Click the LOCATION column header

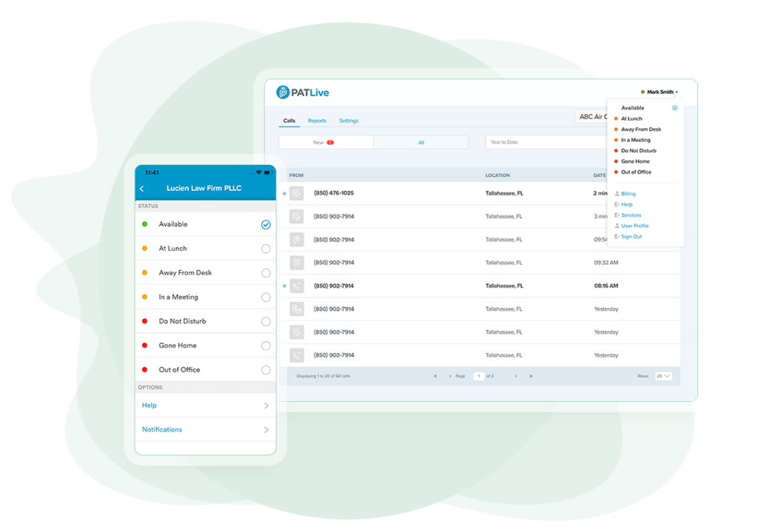click(497, 175)
